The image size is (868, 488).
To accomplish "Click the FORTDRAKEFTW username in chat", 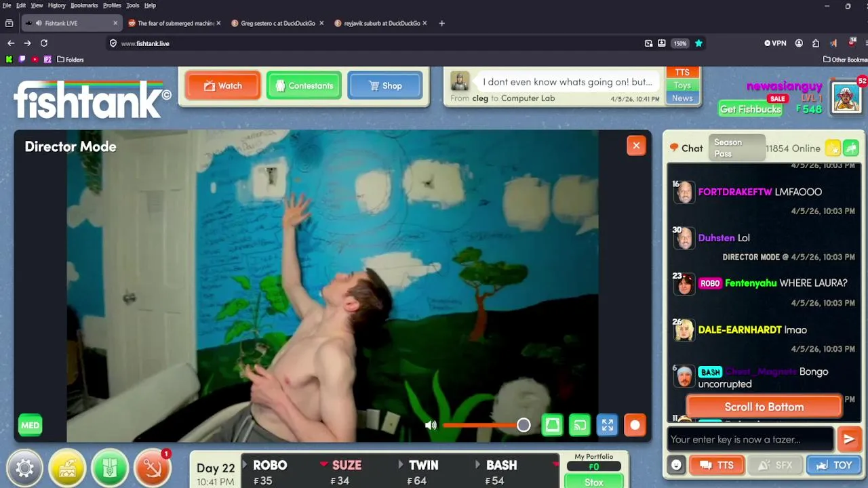I will click(x=735, y=192).
